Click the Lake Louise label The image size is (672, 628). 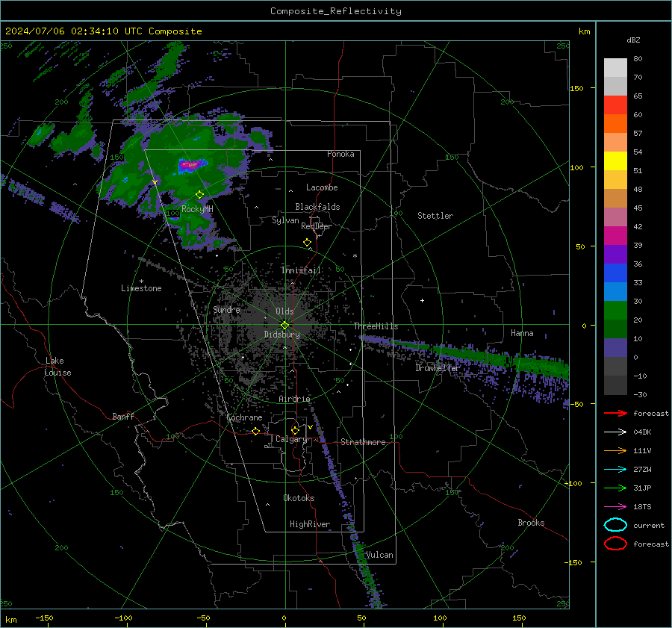click(57, 367)
